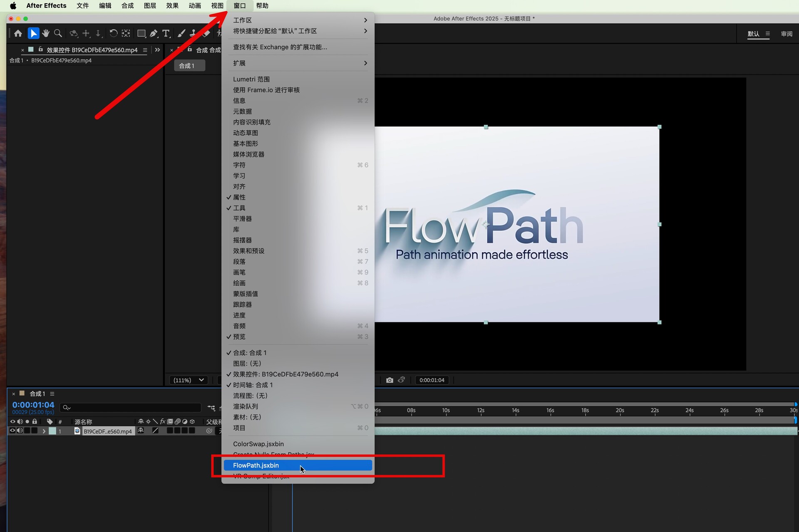Click the timeline layer search field
The width and height of the screenshot is (799, 532).
point(131,408)
